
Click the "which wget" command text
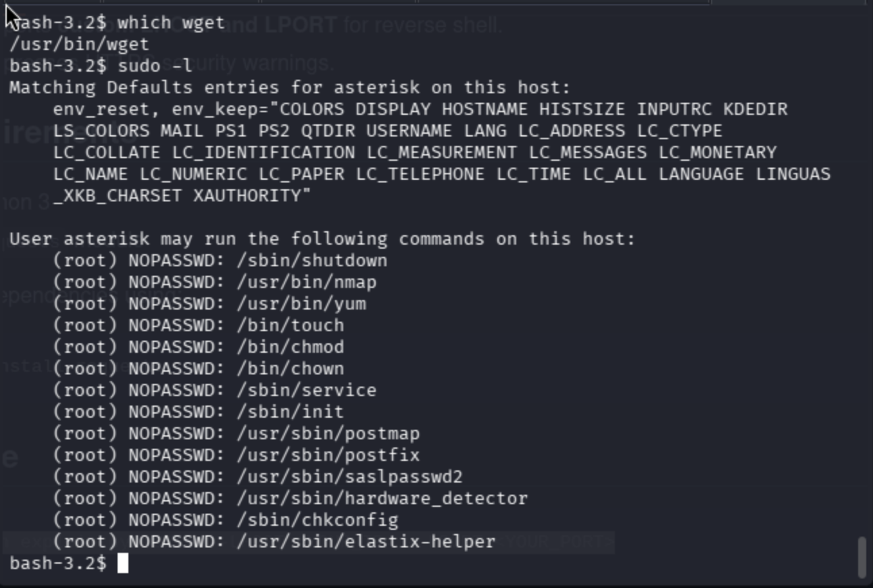tap(170, 22)
